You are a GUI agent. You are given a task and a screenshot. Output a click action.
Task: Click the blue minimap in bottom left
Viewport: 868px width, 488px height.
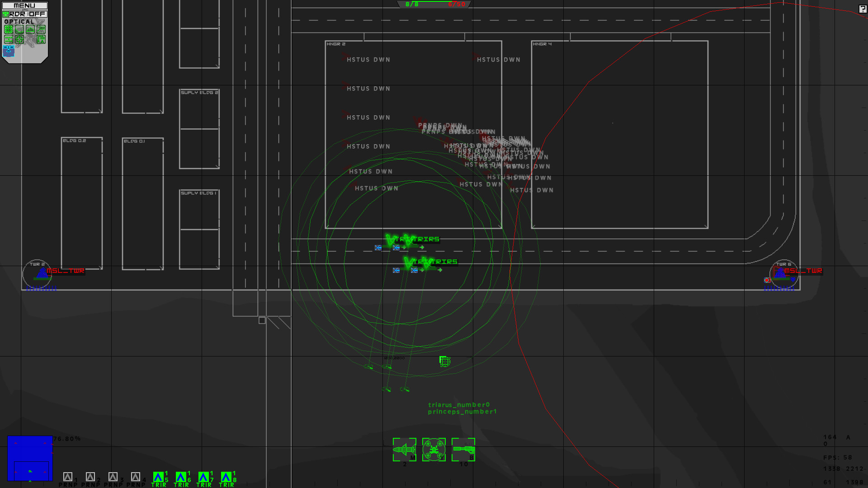[x=30, y=458]
